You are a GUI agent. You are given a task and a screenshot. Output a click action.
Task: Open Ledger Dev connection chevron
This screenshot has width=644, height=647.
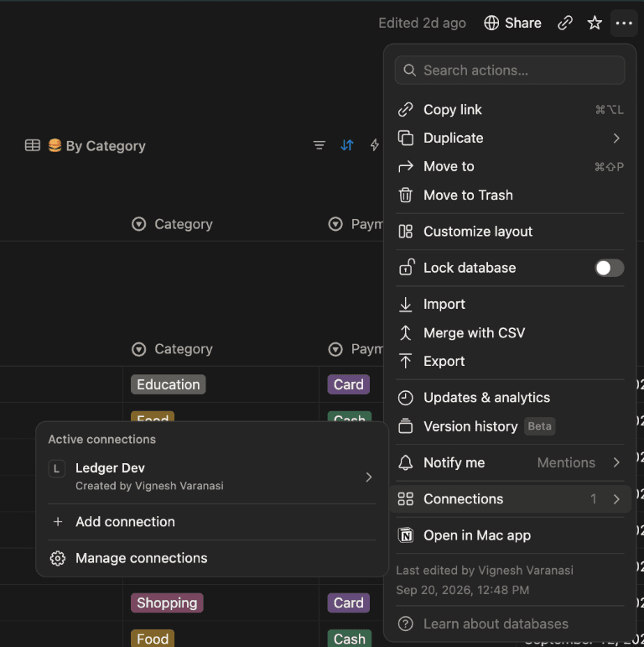pyautogui.click(x=369, y=477)
